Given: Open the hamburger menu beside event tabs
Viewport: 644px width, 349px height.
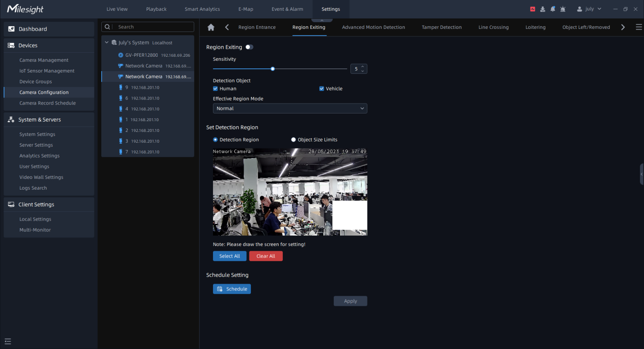Looking at the screenshot, I should (x=639, y=27).
